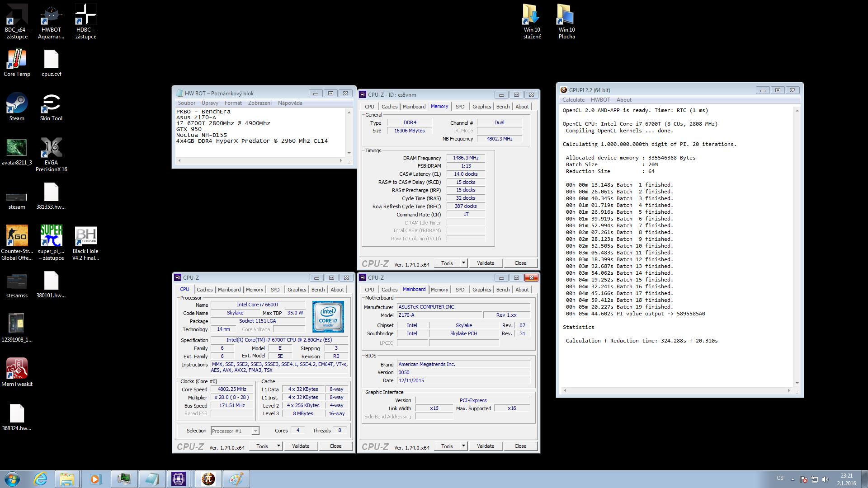Open the About menu in GPUPI
Viewport: 868px width, 488px height.
[624, 100]
